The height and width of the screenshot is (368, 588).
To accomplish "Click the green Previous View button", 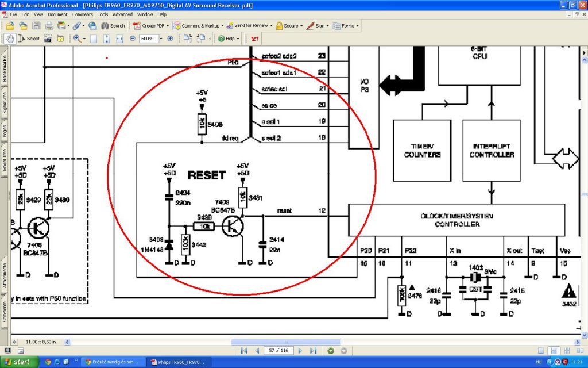I will pyautogui.click(x=331, y=351).
